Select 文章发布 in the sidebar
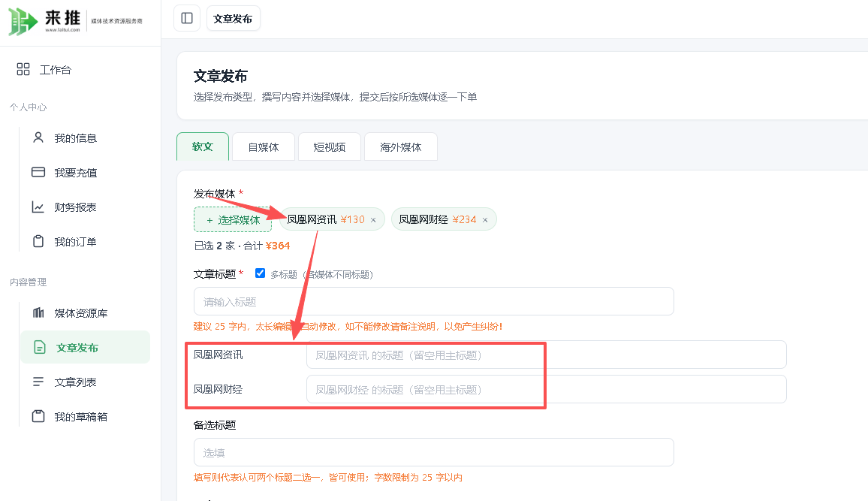The image size is (868, 501). pos(86,347)
